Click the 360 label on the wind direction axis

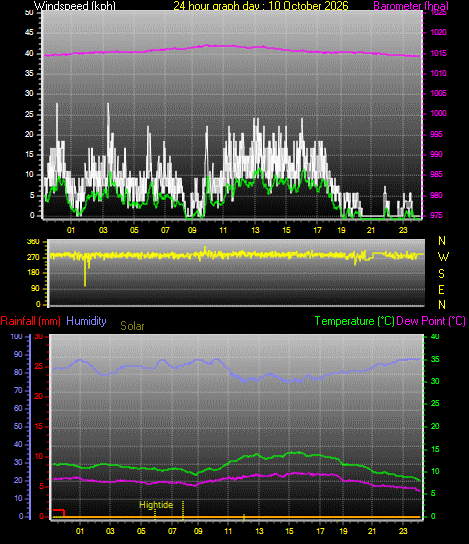33,242
